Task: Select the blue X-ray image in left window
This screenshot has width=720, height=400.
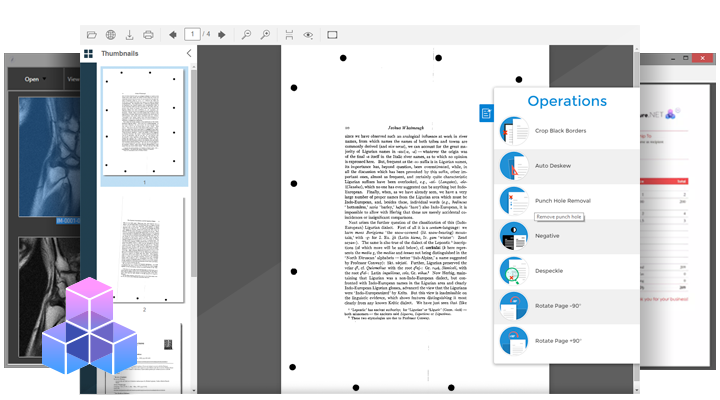Action: click(x=49, y=157)
